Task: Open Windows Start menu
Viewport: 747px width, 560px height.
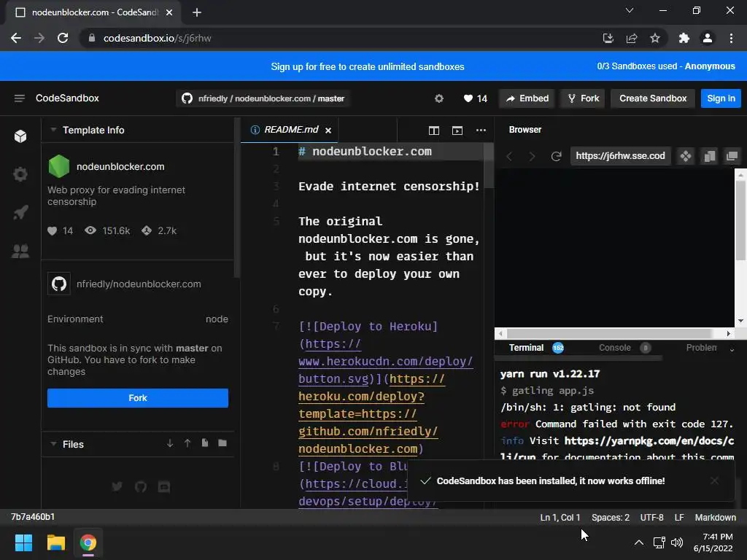Action: pyautogui.click(x=23, y=542)
